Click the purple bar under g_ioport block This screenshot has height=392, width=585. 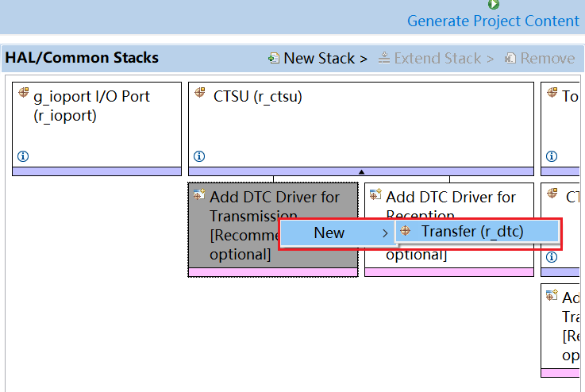(x=96, y=171)
